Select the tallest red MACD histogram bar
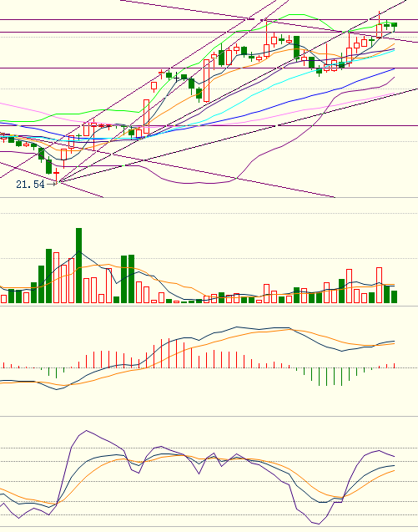Viewport: 418px width, 532px height. point(169,352)
